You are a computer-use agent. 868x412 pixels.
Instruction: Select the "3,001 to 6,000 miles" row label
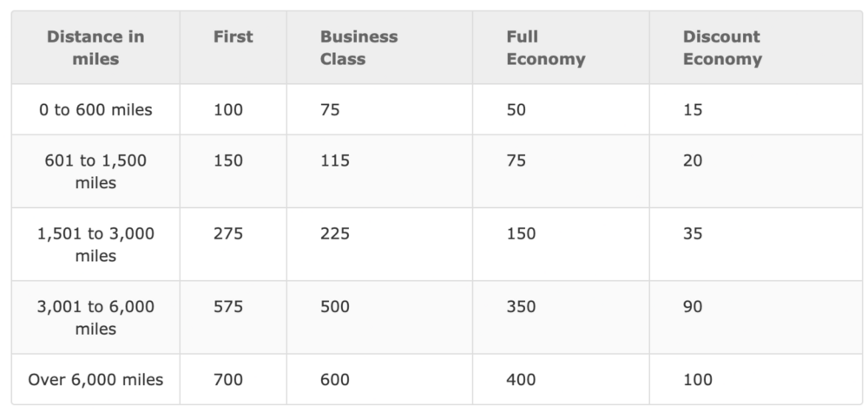click(95, 317)
